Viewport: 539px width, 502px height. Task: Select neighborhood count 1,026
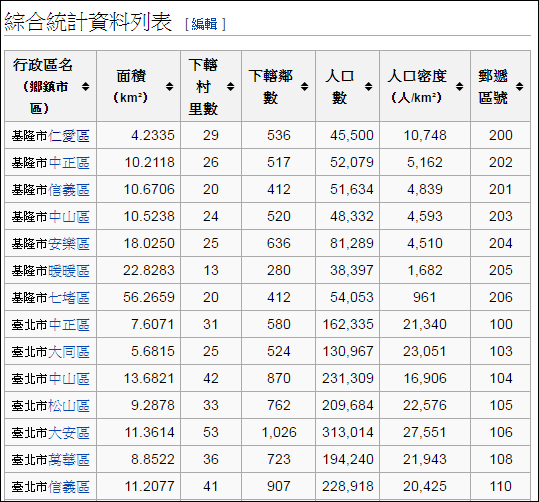pos(279,432)
